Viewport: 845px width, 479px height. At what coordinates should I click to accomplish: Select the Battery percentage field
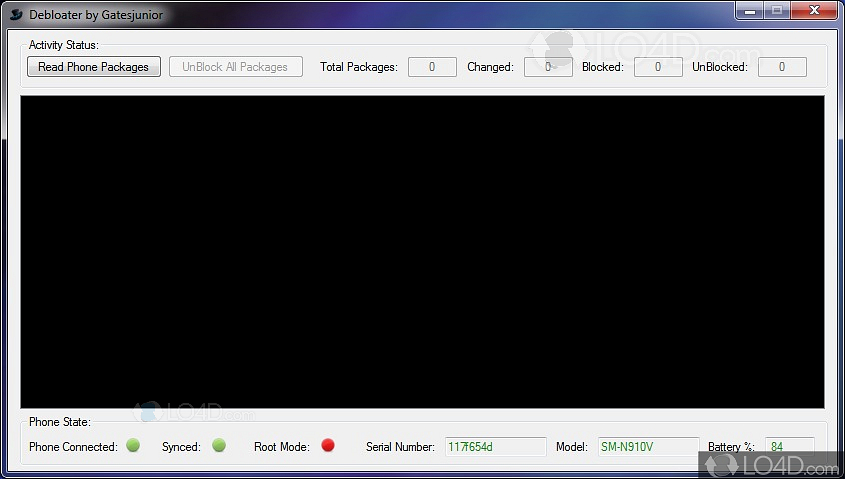coord(789,447)
